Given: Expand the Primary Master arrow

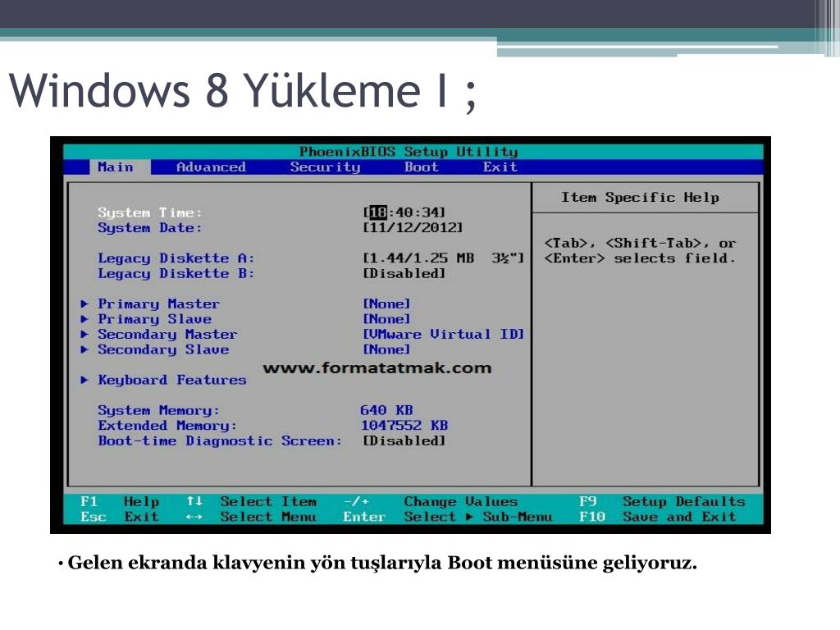Looking at the screenshot, I should click(x=84, y=304).
